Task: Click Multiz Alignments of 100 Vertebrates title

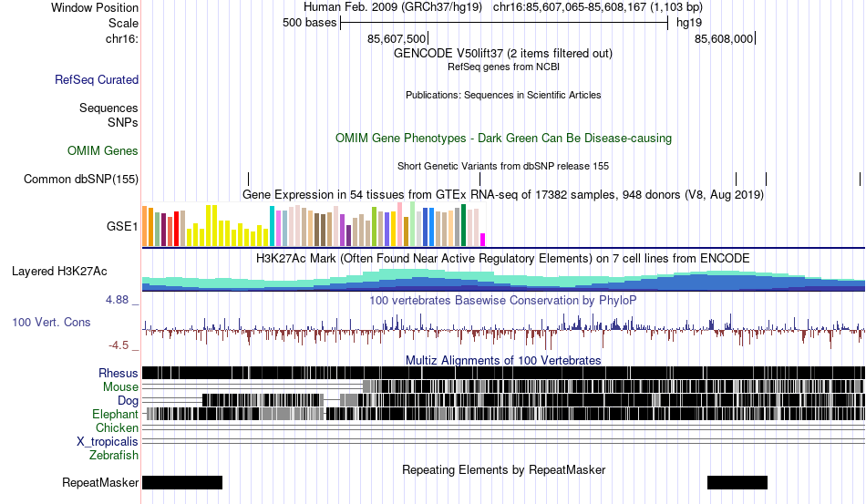Action: point(503,361)
